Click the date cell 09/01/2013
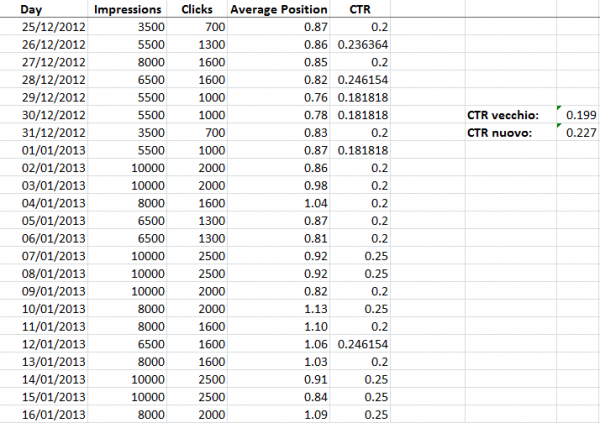The image size is (600, 423). (44, 291)
